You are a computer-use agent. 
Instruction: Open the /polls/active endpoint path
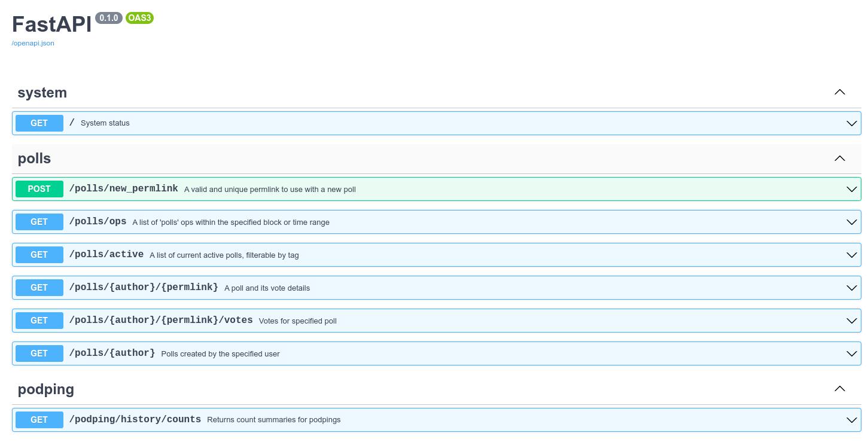pos(106,254)
